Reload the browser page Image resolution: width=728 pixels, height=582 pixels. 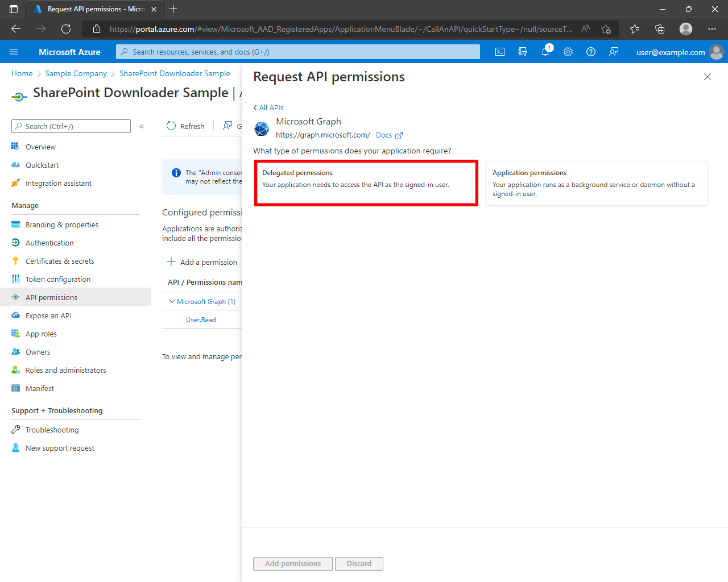coord(66,29)
